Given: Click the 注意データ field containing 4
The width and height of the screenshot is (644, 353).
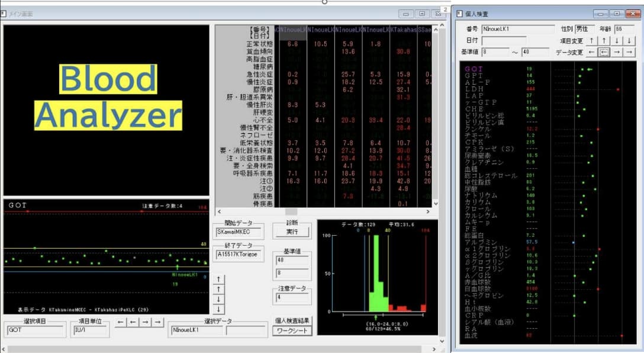Looking at the screenshot, I should pyautogui.click(x=291, y=298).
